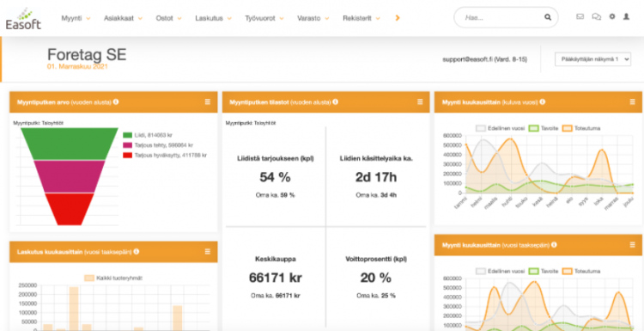
Task: Expand the Ostot menu
Action: click(169, 18)
